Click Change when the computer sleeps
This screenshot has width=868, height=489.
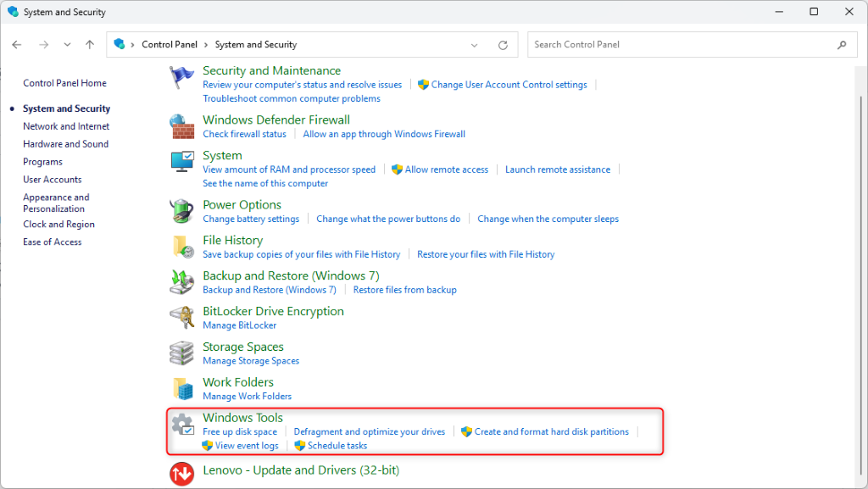click(x=548, y=219)
